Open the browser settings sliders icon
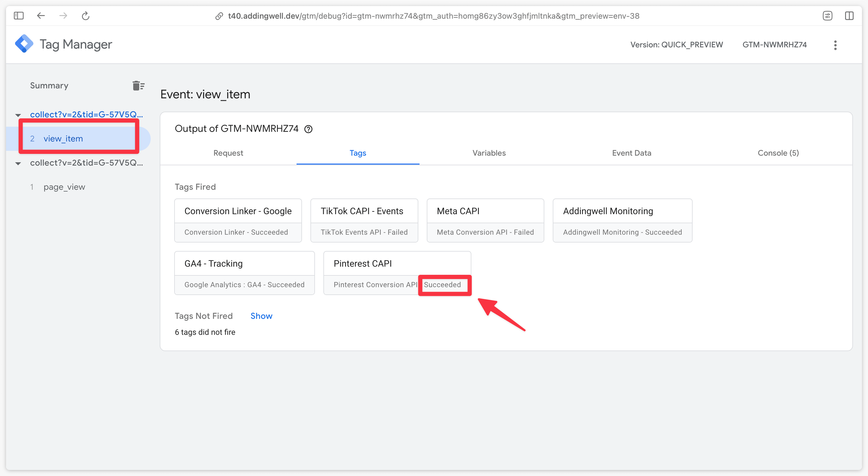 point(827,16)
